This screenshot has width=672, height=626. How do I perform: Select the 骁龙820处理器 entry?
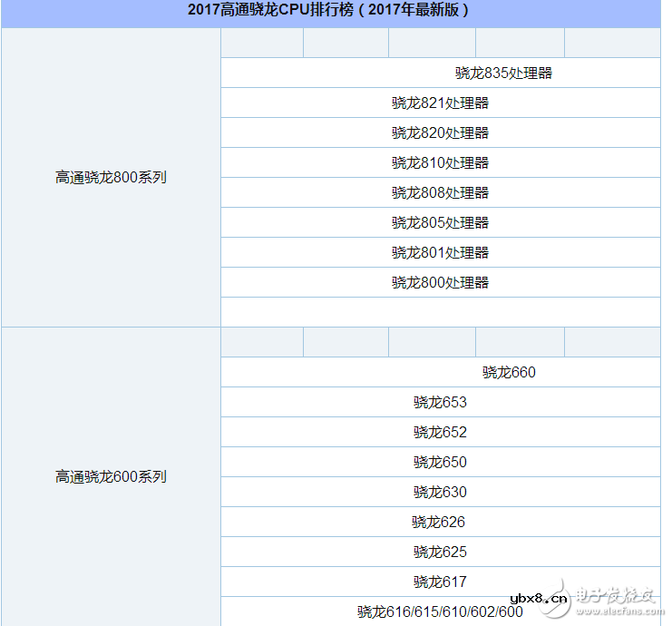(440, 133)
